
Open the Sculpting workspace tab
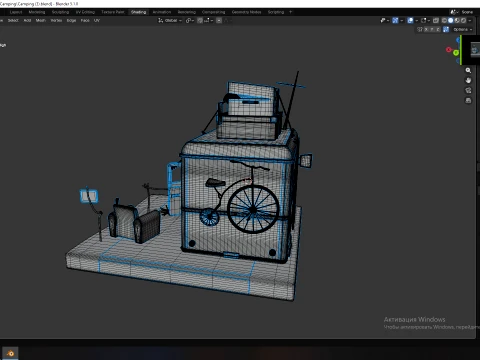[60, 12]
